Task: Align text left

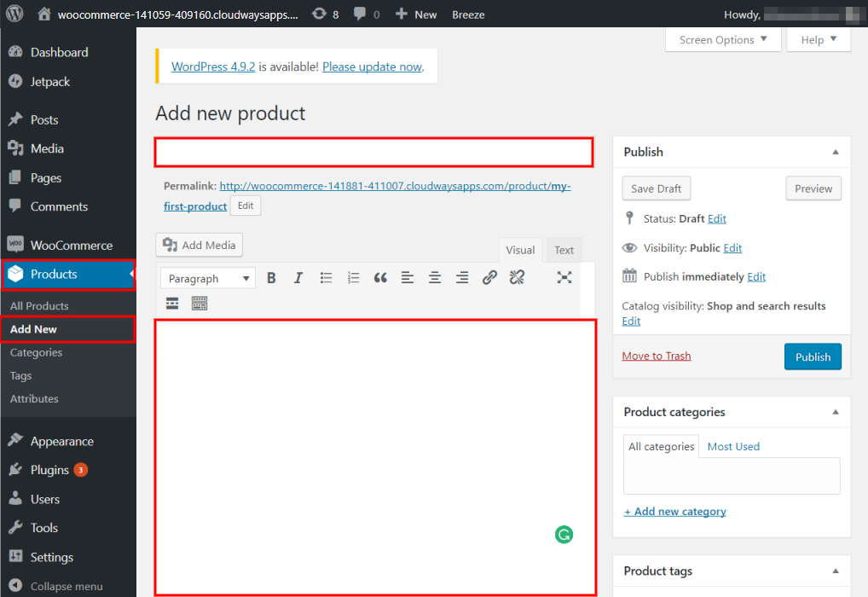Action: pos(408,278)
